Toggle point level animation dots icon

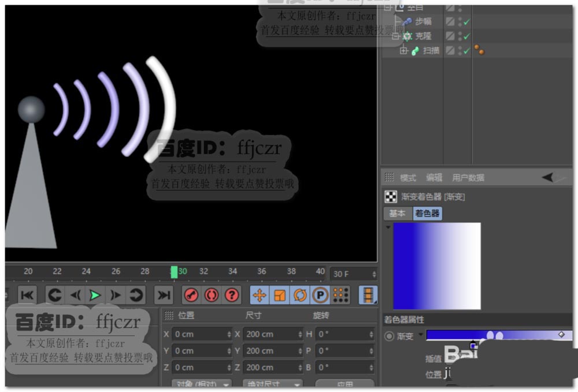pos(340,295)
